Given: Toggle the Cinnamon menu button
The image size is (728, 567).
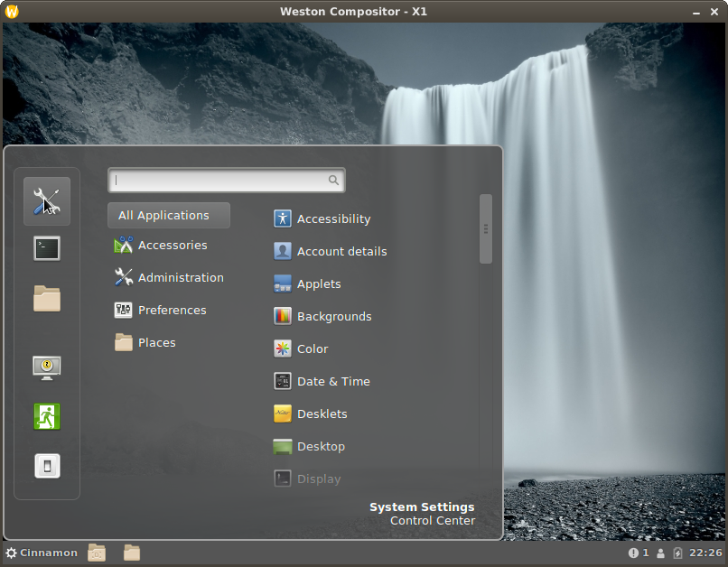Looking at the screenshot, I should (x=42, y=553).
